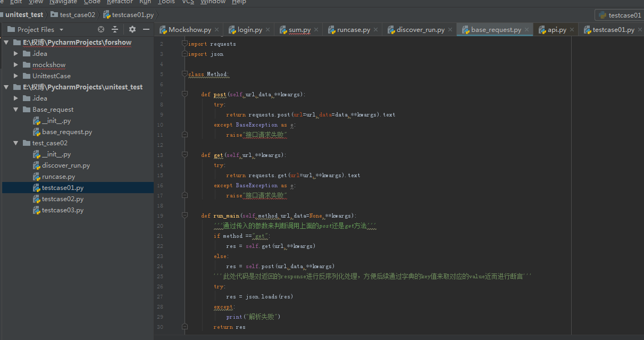Click the Collapse All icon in Project panel
The height and width of the screenshot is (340, 644).
click(x=115, y=29)
